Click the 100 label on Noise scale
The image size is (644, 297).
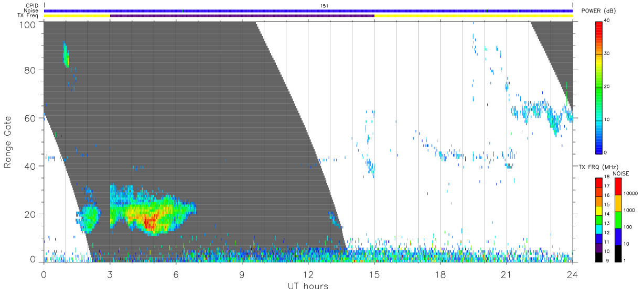[628, 227]
